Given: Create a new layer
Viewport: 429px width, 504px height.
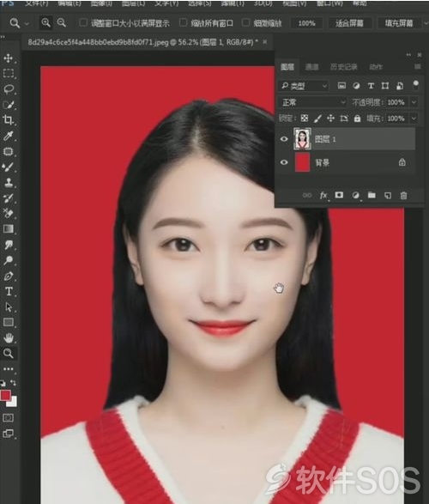Looking at the screenshot, I should [388, 196].
